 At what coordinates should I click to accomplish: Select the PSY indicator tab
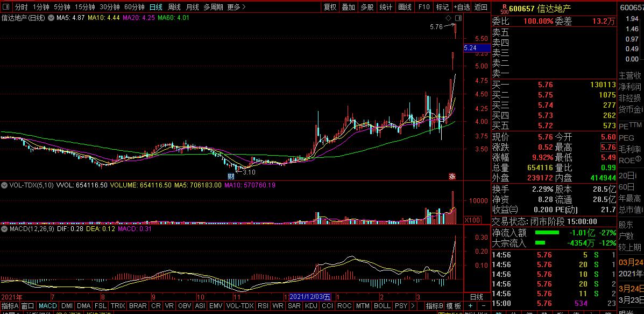[401, 306]
